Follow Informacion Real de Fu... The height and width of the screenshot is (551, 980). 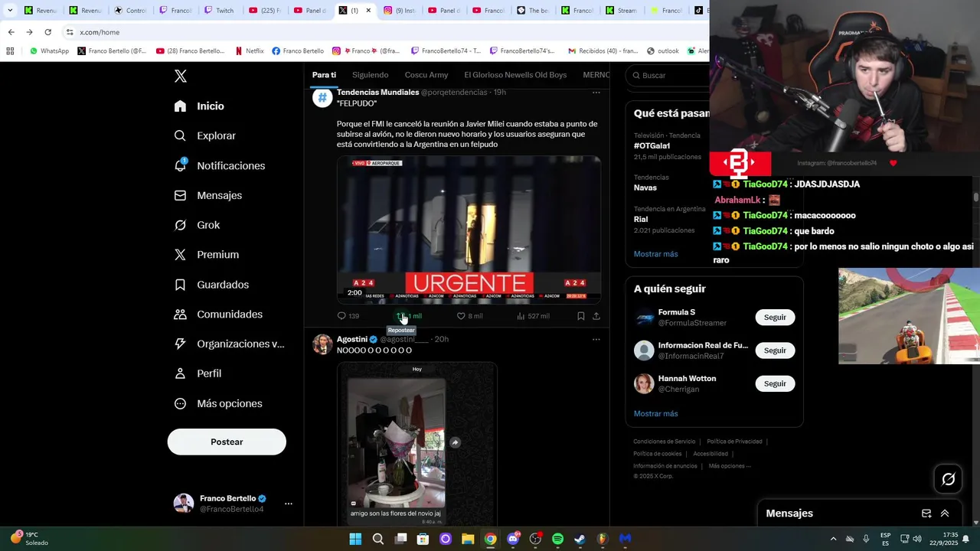pos(775,350)
